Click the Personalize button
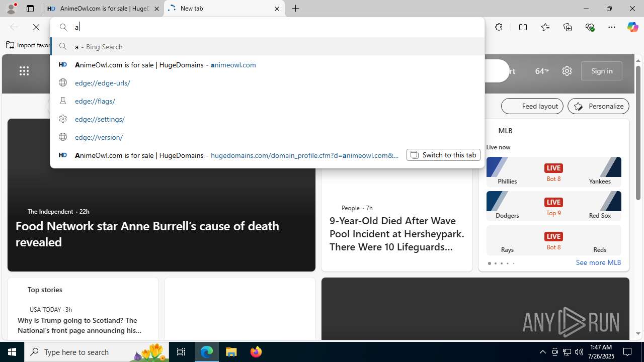 [x=598, y=106]
